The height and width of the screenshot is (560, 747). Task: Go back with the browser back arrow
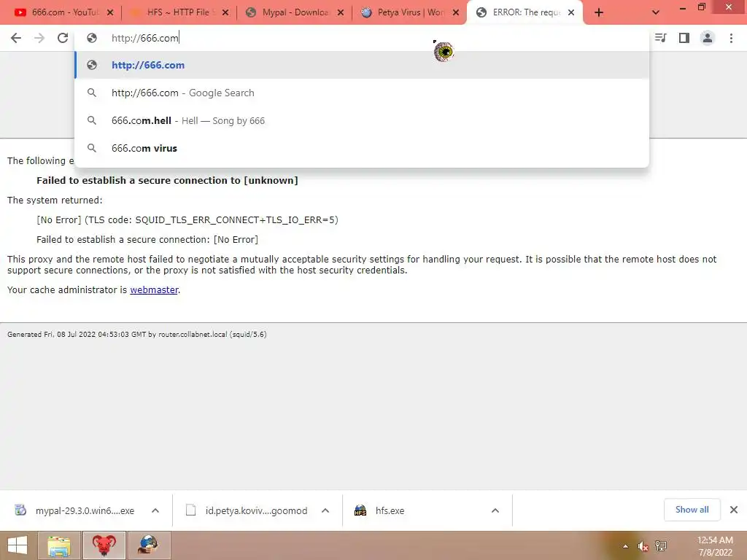click(16, 38)
